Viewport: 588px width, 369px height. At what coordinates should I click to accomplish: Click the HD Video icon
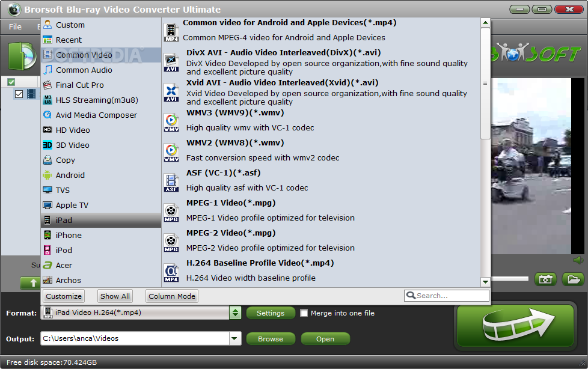[x=47, y=130]
